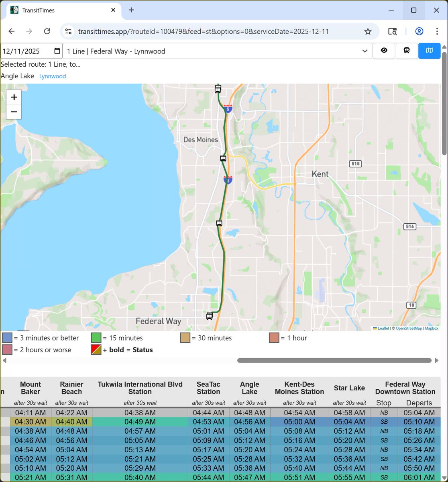Toggle the map view button
The width and height of the screenshot is (448, 482).
[x=429, y=51]
